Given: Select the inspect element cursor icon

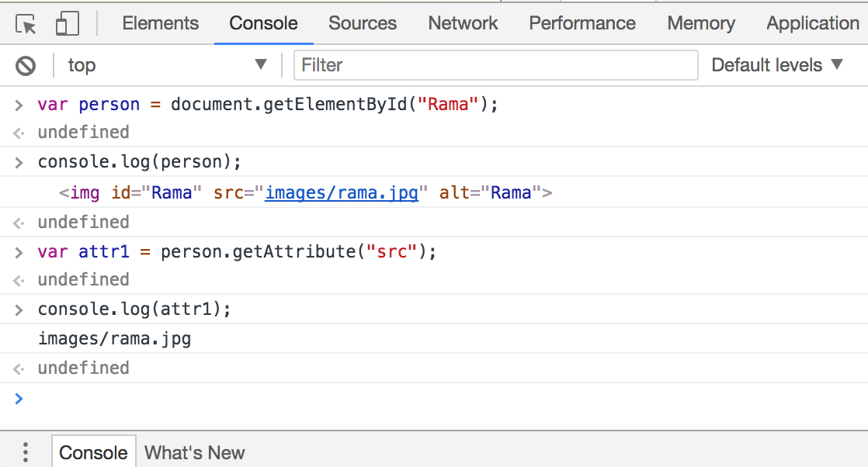Looking at the screenshot, I should (26, 24).
